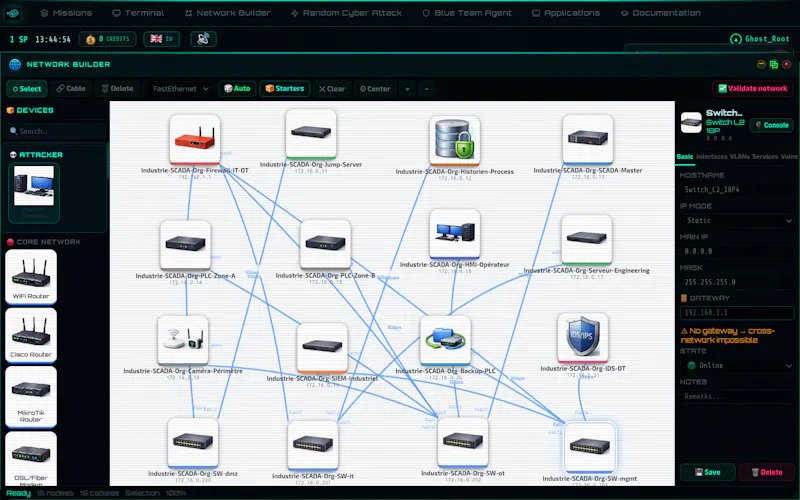Open the Documentation menu

(661, 13)
